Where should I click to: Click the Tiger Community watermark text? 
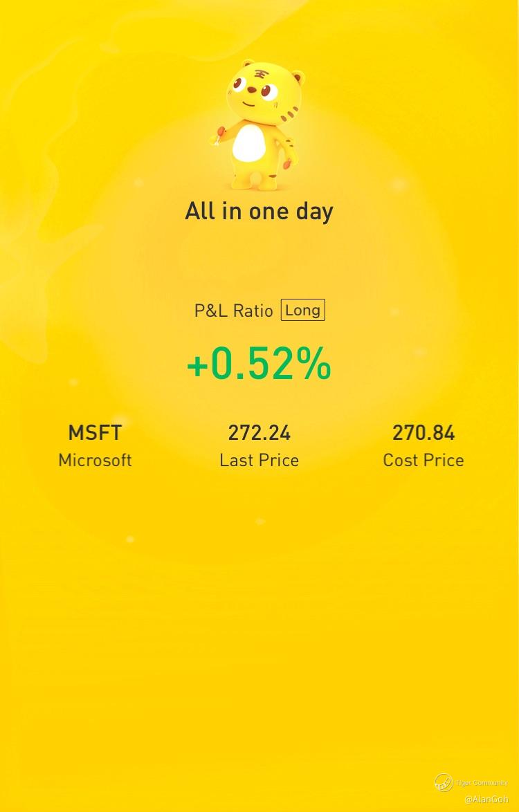click(x=482, y=782)
